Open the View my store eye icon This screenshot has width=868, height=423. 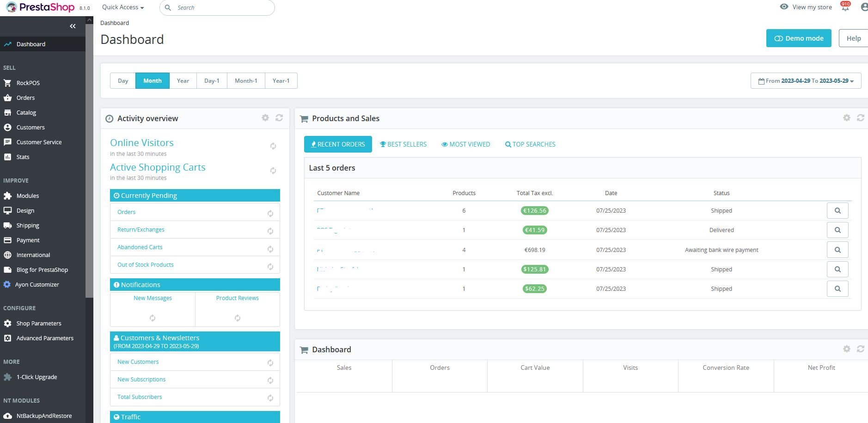tap(783, 7)
